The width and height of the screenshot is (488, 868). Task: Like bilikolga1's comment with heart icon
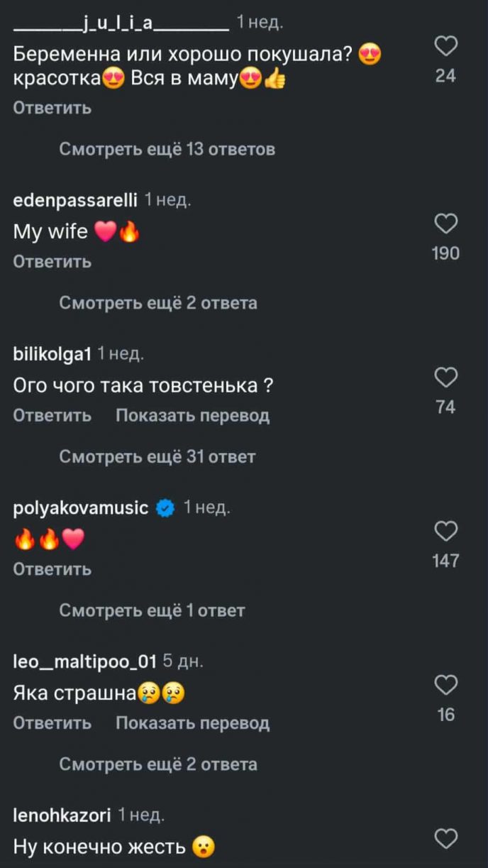click(445, 378)
